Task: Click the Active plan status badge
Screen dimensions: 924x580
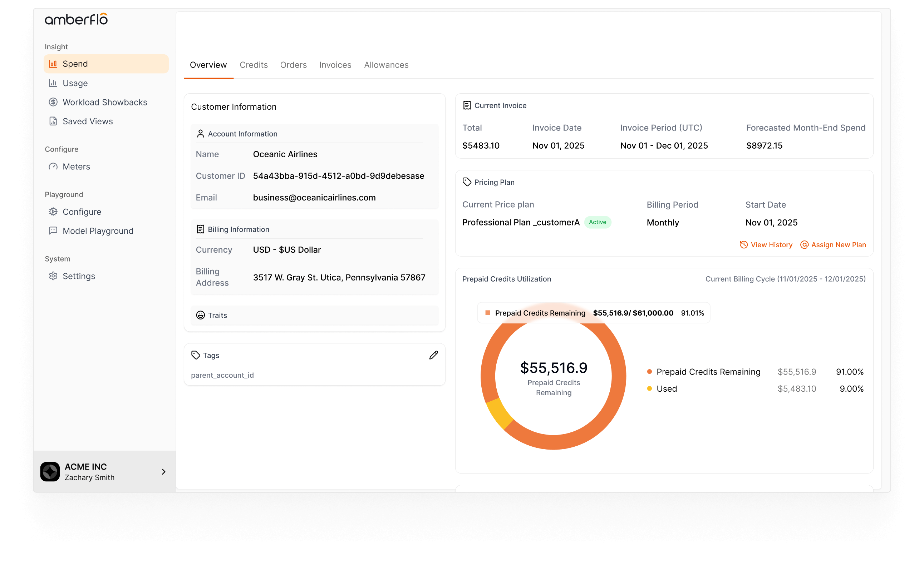Action: coord(597,222)
